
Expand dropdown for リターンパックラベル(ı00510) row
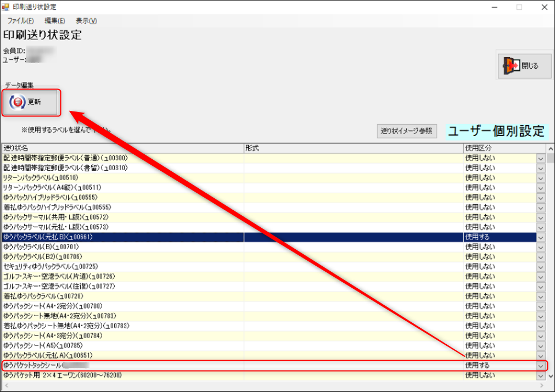point(541,178)
